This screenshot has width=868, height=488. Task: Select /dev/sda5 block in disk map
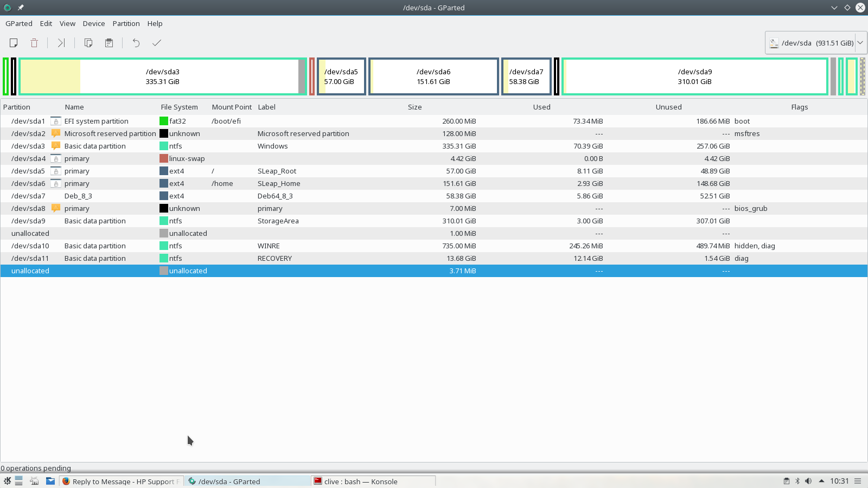click(x=341, y=76)
